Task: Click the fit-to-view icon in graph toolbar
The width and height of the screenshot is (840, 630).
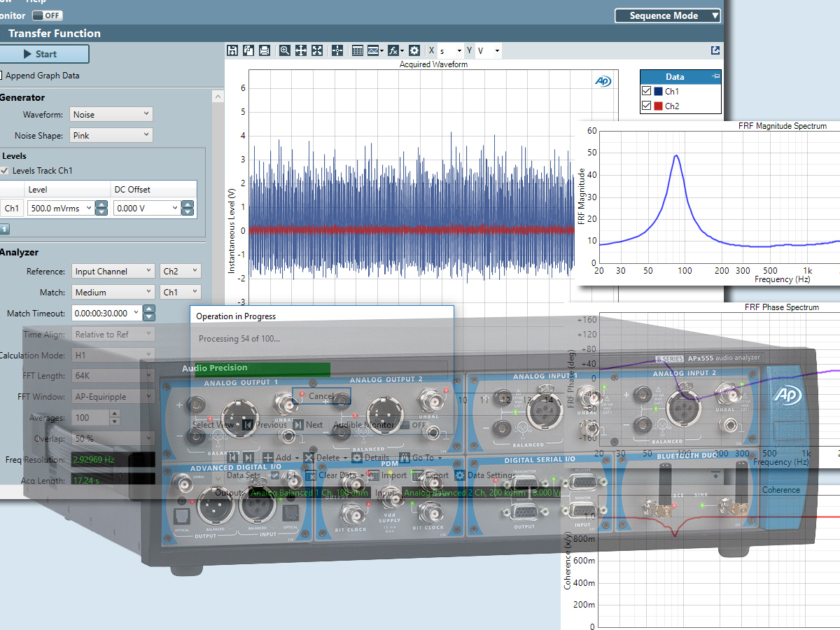Action: coord(317,50)
